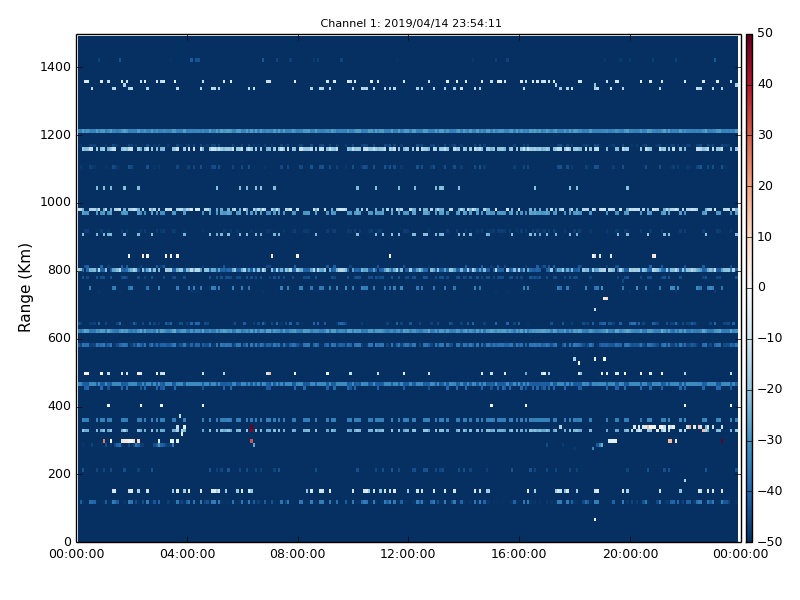The image size is (800, 600).
Task: Click the 600 y-axis tick label
Action: (59, 338)
